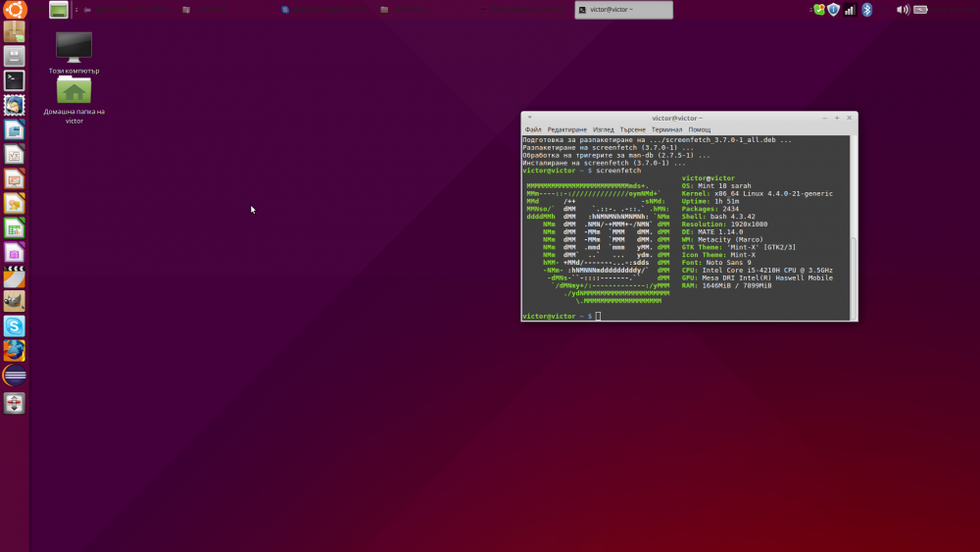Viewport: 980px width, 552px height.
Task: Launch LibreOffice Base from the dock
Action: (15, 253)
